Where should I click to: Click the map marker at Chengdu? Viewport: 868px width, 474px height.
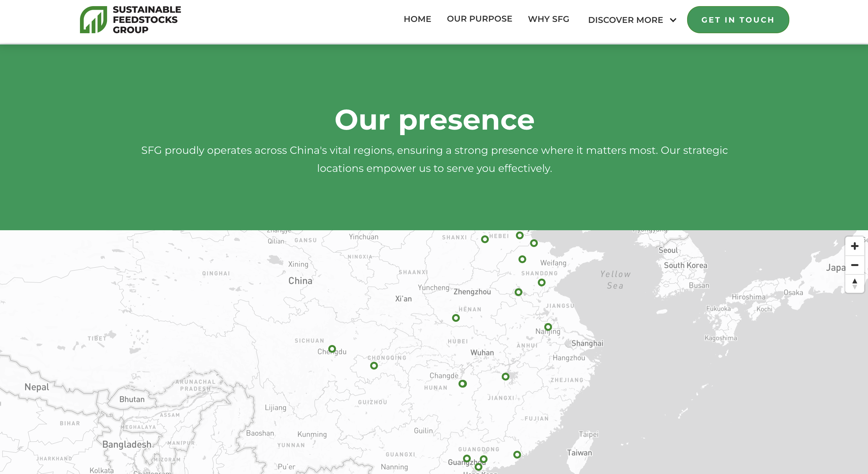point(332,349)
